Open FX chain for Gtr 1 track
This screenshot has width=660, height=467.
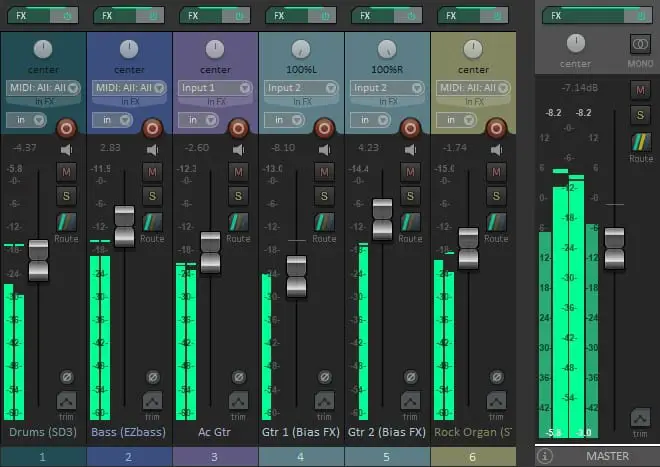[286, 16]
